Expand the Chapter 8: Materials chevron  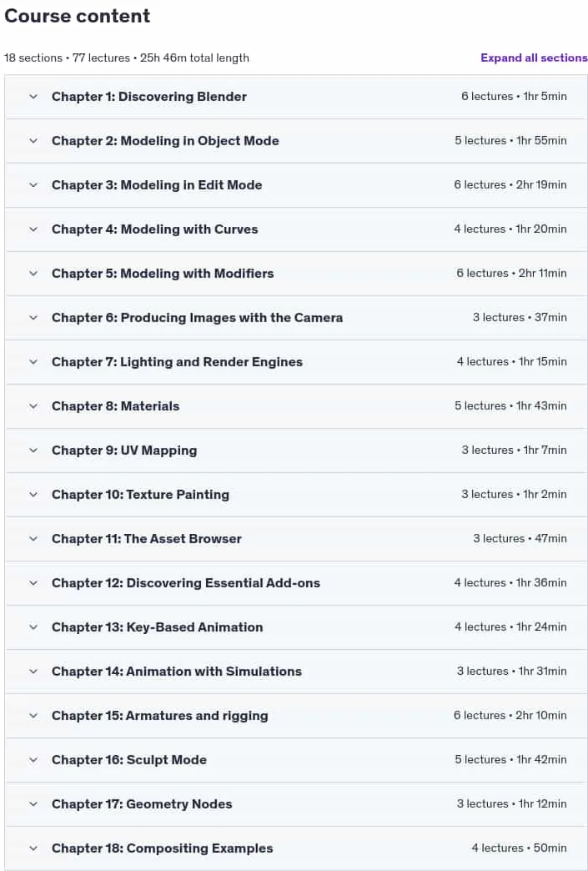[33, 406]
